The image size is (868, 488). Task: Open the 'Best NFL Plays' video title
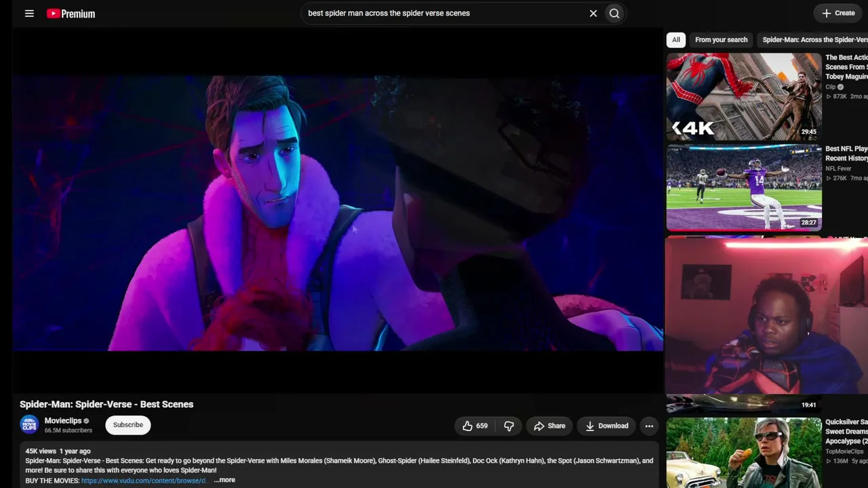(x=846, y=153)
